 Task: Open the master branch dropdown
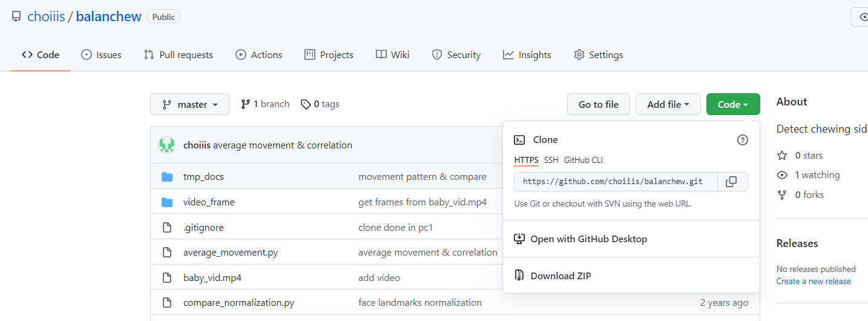point(189,104)
